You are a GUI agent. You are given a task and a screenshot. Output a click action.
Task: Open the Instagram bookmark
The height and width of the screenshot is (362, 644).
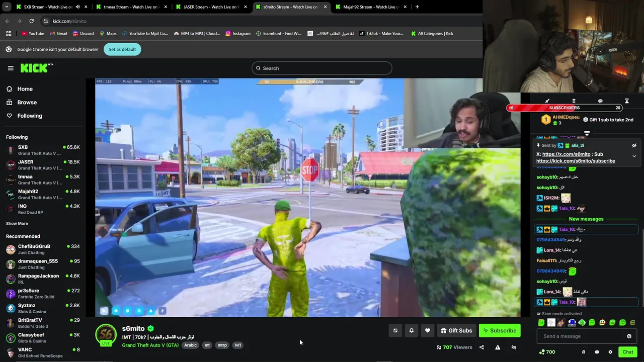pos(238,34)
